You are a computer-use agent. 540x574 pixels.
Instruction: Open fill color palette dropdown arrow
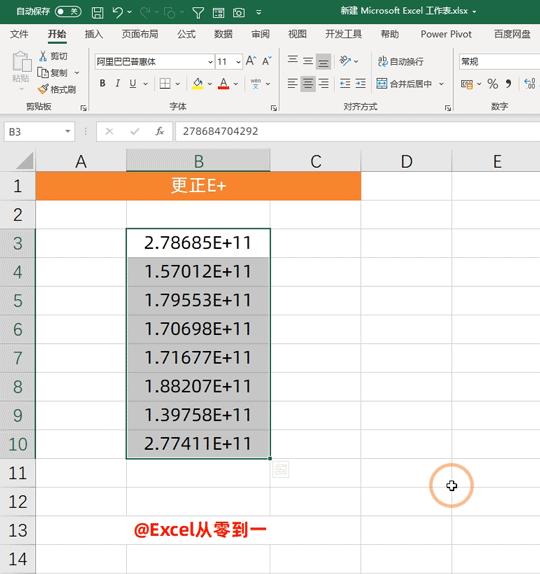(210, 84)
